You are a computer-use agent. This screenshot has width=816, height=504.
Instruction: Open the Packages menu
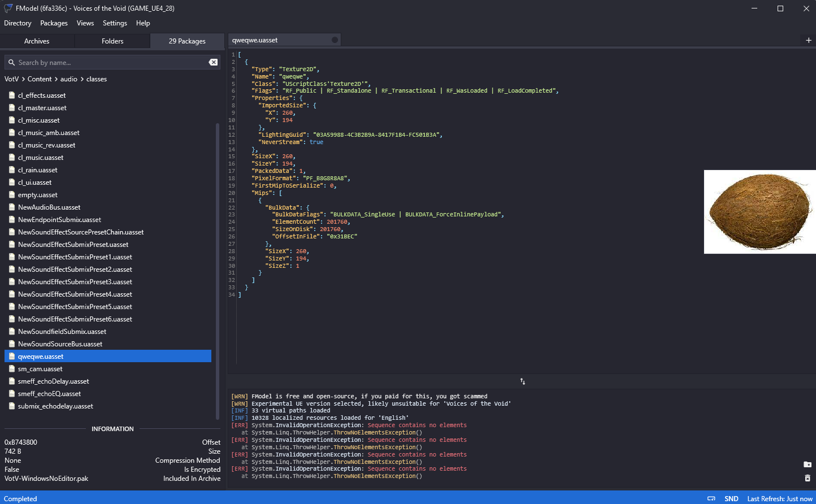click(54, 23)
